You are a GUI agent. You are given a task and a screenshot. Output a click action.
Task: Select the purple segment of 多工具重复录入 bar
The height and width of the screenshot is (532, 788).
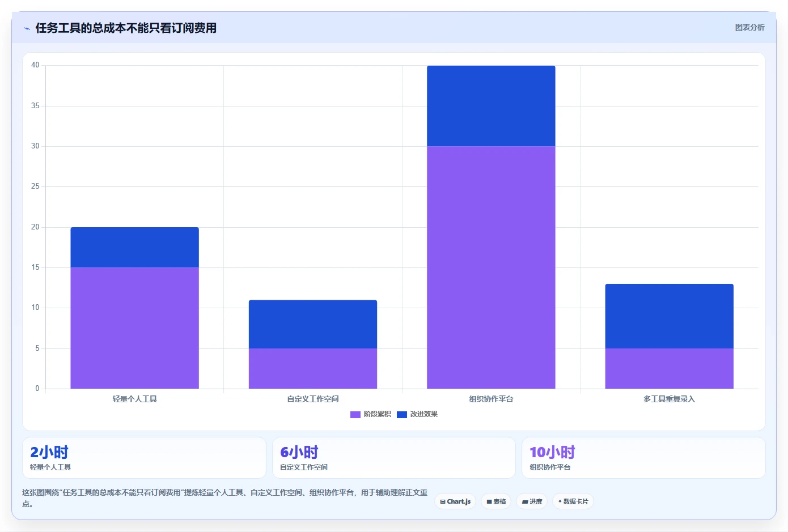(670, 368)
